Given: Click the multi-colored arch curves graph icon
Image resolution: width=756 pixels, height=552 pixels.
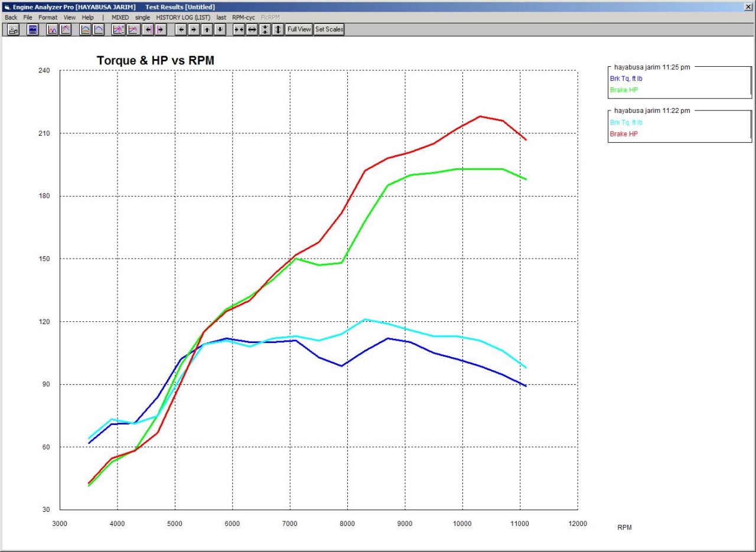Looking at the screenshot, I should pyautogui.click(x=85, y=30).
